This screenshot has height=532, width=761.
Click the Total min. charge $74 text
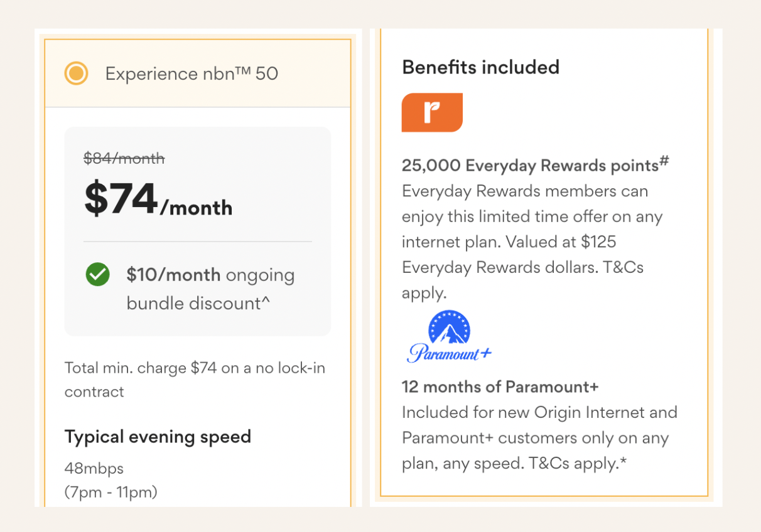[x=141, y=368]
